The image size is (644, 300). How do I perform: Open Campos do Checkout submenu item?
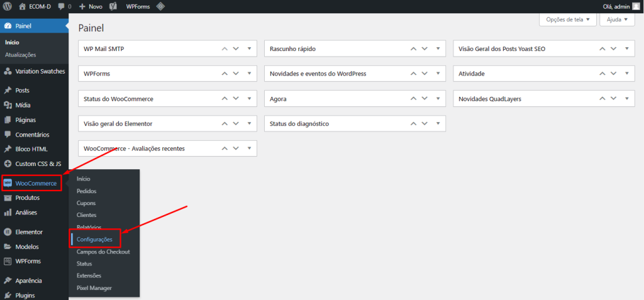(104, 252)
